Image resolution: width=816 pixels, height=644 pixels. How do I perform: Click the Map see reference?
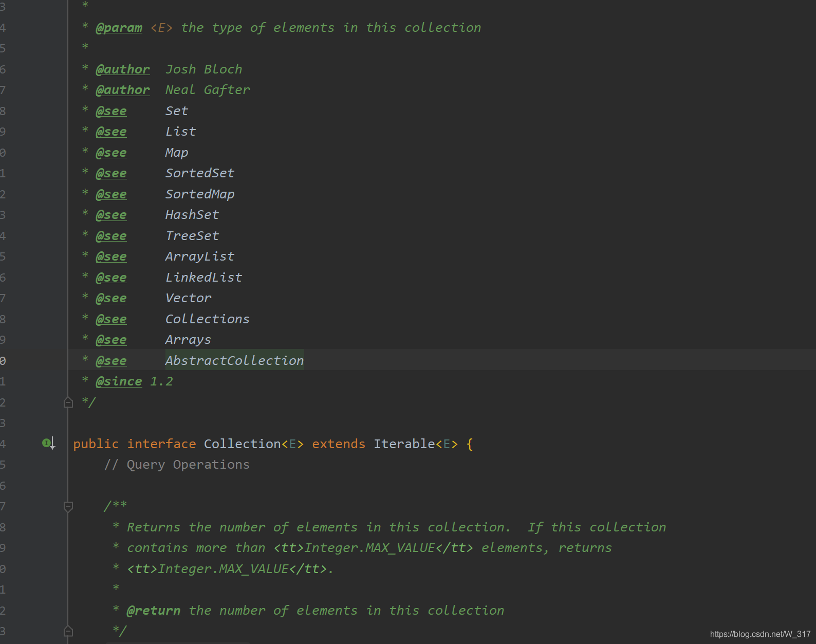[177, 153]
